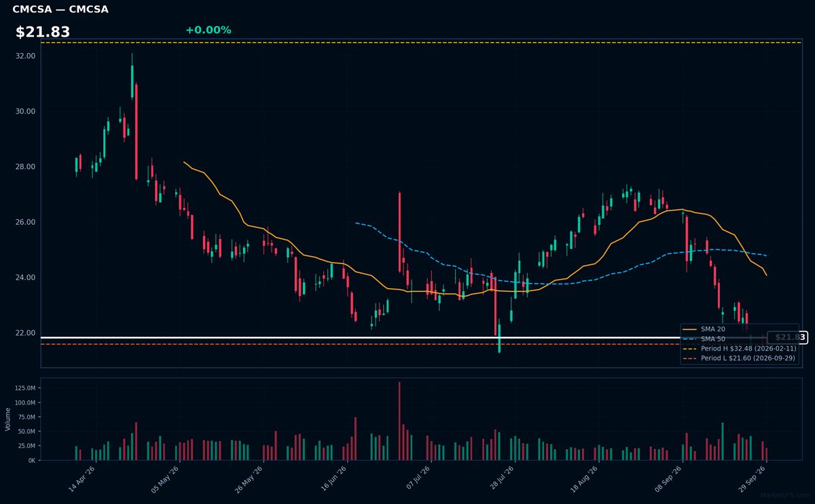
Task: Click the 16 Jun '26 date label
Action: (333, 479)
